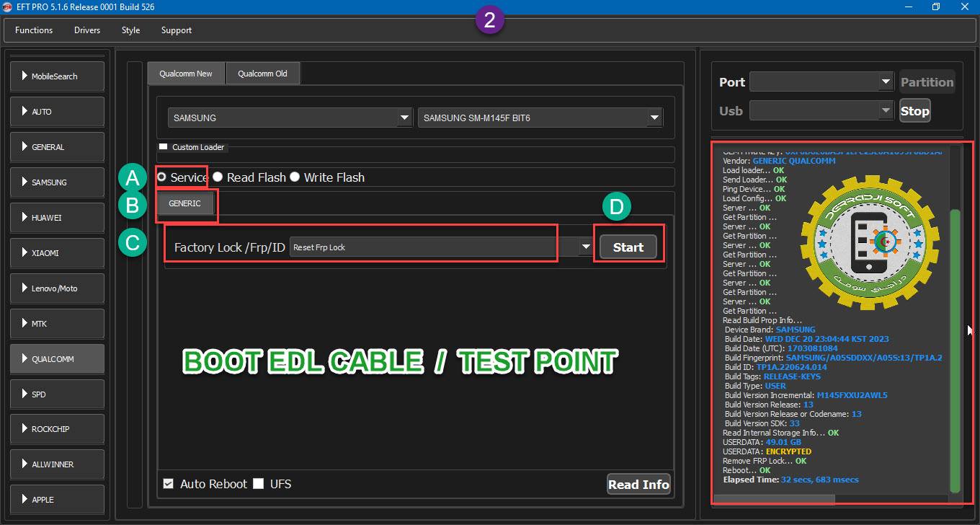980x525 pixels.
Task: Click the Reboot... OK log line
Action: pos(747,470)
